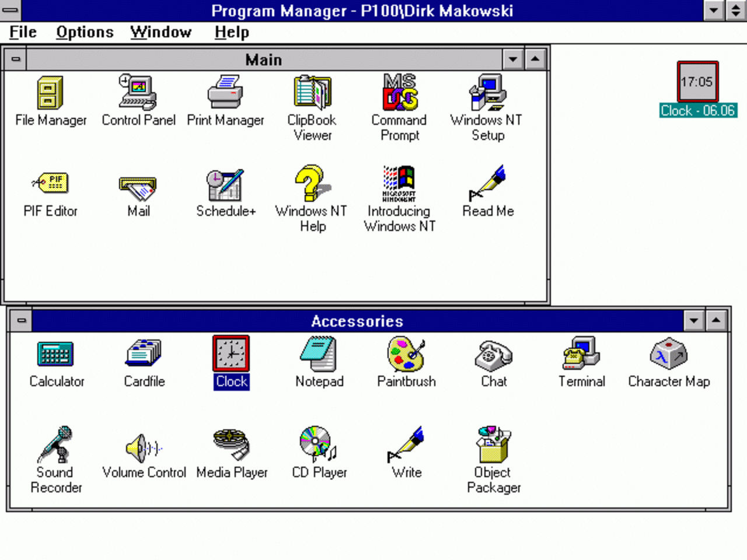Select the Write pen icon
This screenshot has width=747, height=560.
tap(406, 444)
